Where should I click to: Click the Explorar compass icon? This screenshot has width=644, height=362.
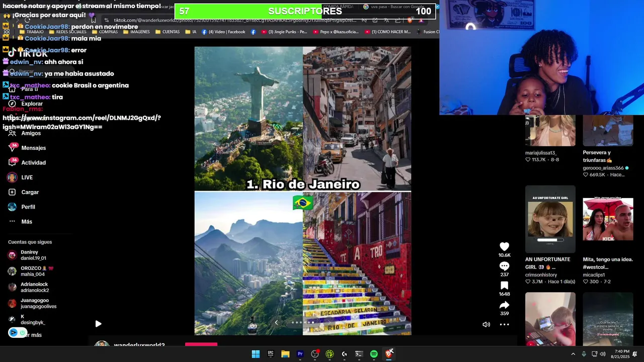pyautogui.click(x=12, y=104)
